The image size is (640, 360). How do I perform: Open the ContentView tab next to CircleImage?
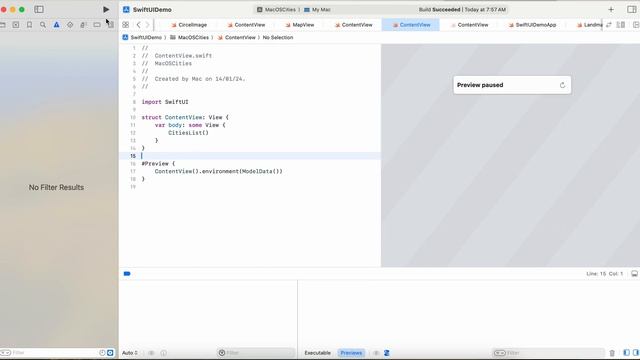[x=247, y=25]
